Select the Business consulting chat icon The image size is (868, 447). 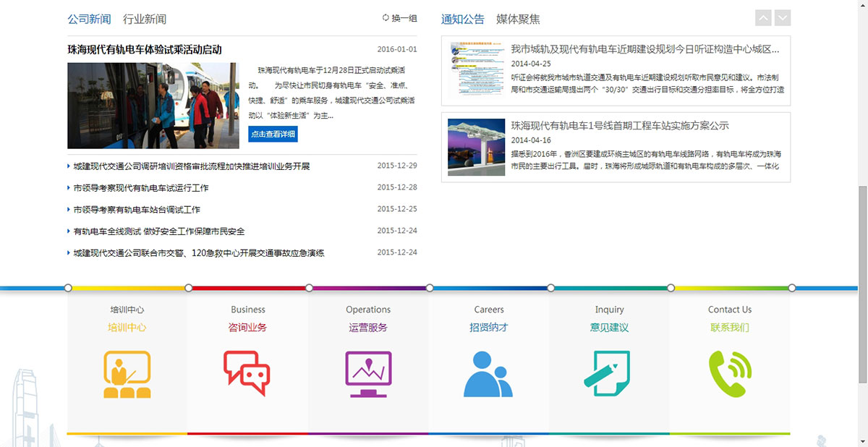point(248,373)
